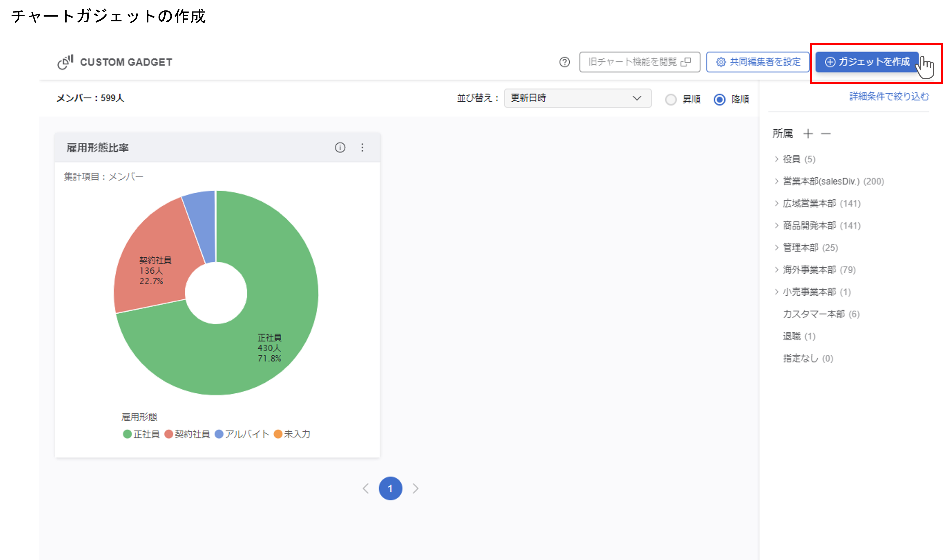Open info icon on 雇用形態比率 gadget
The image size is (943, 560).
click(340, 148)
